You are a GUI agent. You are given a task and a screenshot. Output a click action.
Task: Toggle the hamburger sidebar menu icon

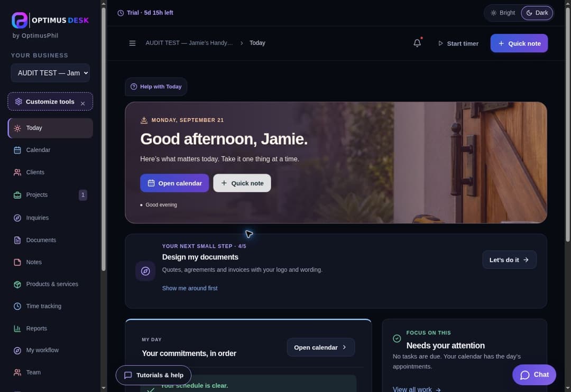(132, 43)
